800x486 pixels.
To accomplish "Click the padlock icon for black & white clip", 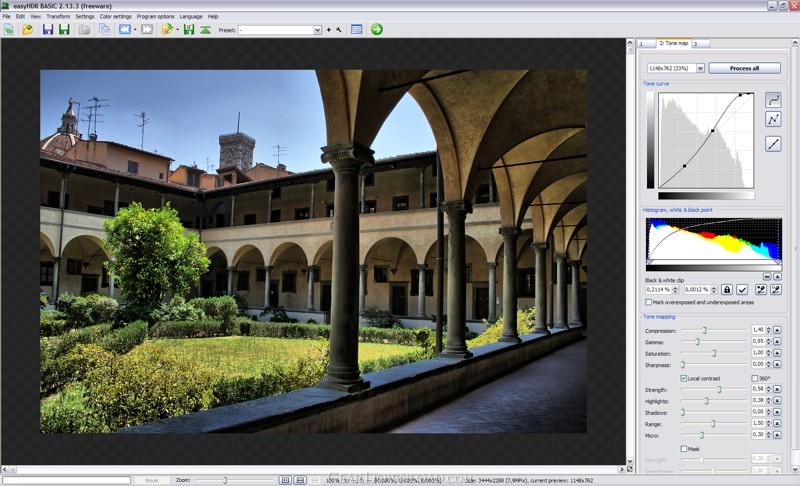I will coord(727,290).
